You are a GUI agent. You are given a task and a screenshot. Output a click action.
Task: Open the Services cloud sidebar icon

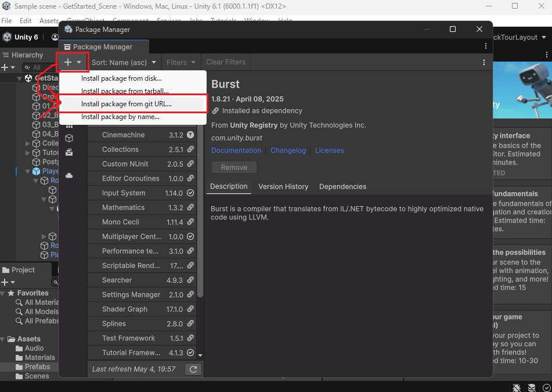[69, 175]
